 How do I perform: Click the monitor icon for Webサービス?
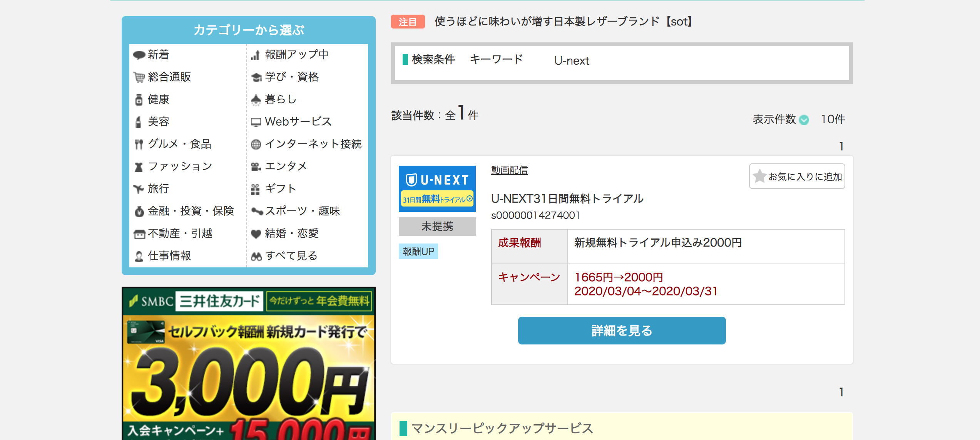256,122
